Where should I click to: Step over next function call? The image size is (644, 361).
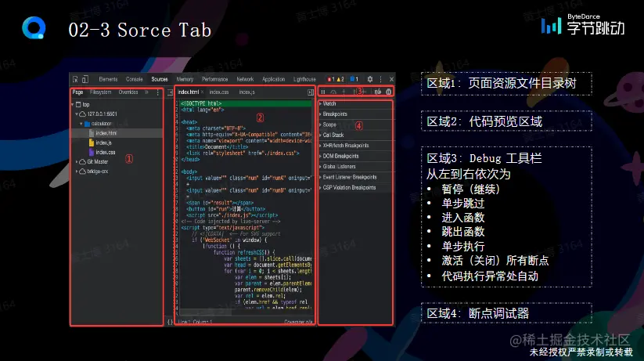(x=333, y=92)
